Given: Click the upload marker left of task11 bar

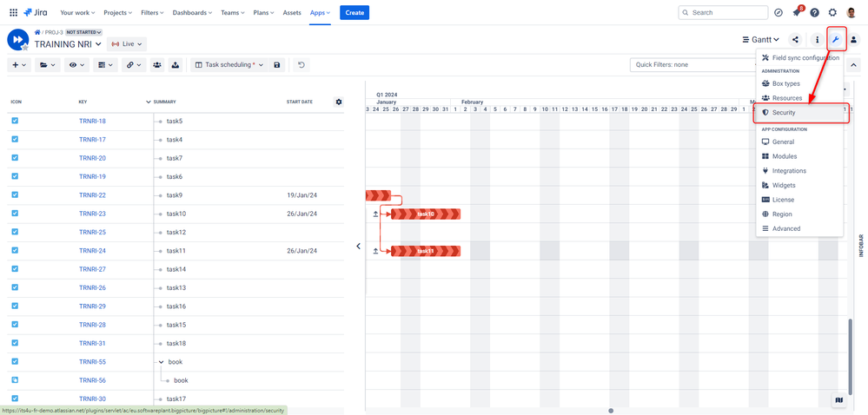Looking at the screenshot, I should [x=376, y=251].
